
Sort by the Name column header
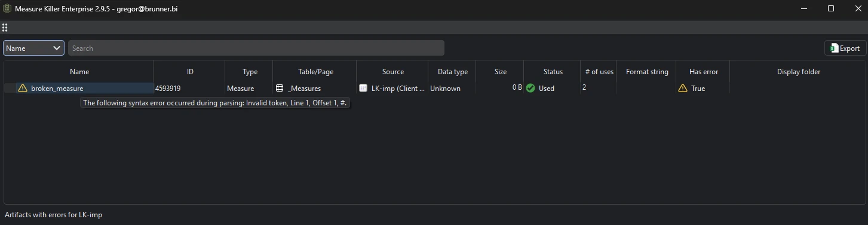[79, 72]
